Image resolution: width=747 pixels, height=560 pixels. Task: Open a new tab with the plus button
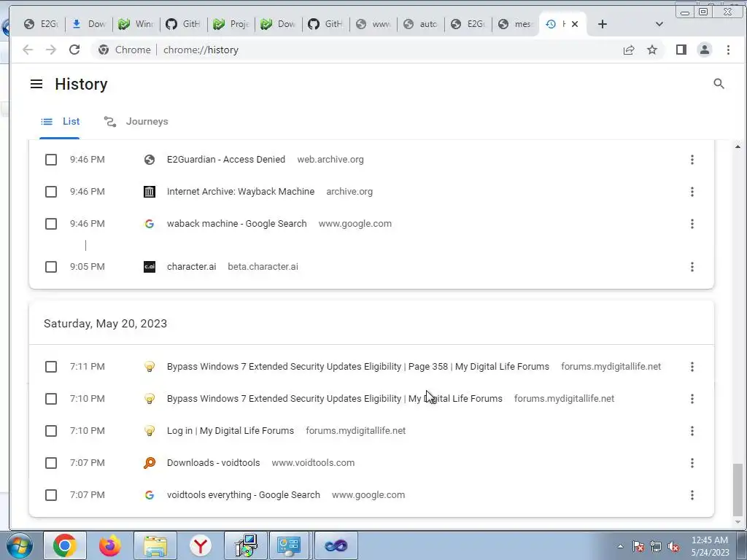click(x=602, y=24)
